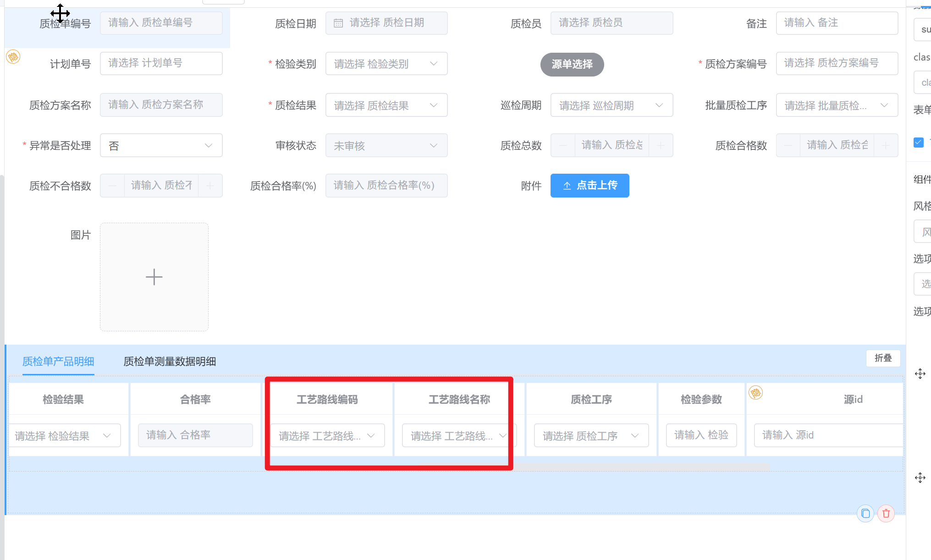Click the horizontal scrollbar under the table

642,467
